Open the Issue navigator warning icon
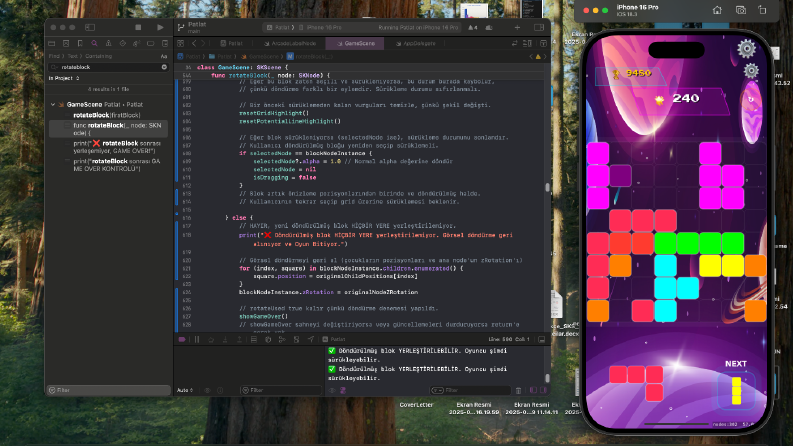 pos(108,43)
